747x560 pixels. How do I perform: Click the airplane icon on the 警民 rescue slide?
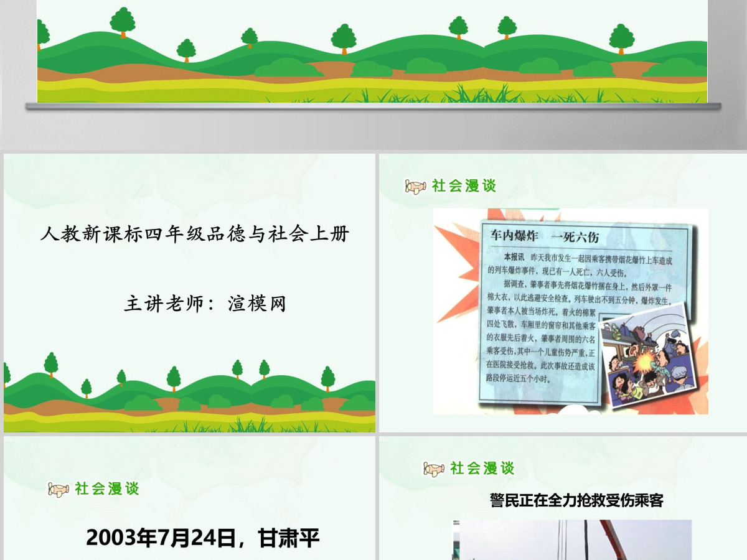[434, 469]
